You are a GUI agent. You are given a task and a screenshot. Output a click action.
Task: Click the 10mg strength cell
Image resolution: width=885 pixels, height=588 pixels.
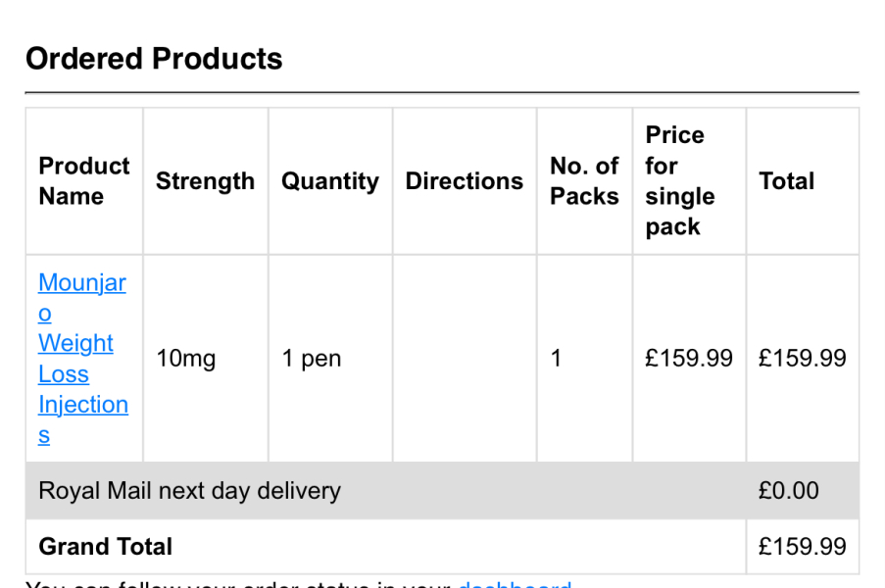pos(185,359)
